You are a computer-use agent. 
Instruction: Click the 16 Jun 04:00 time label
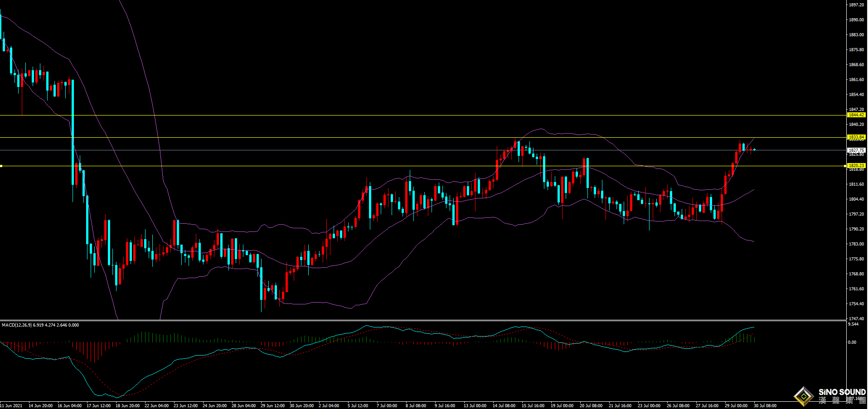(x=69, y=406)
